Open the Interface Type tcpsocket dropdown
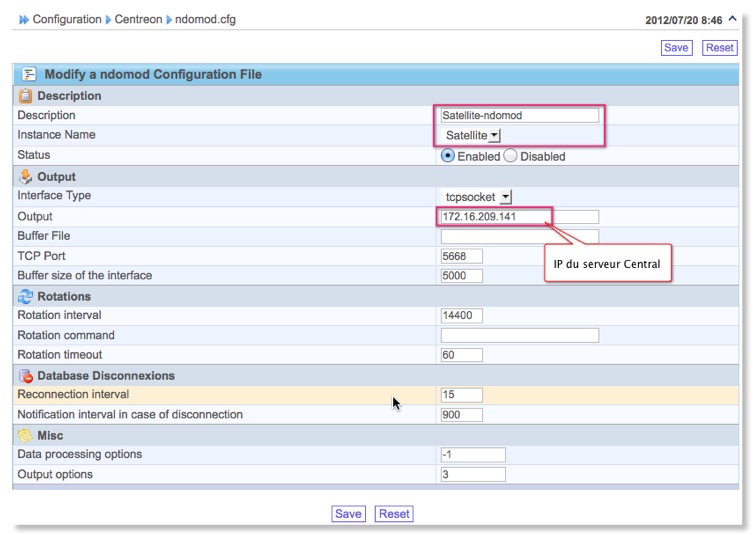Image resolution: width=753 pixels, height=535 pixels. 476,197
